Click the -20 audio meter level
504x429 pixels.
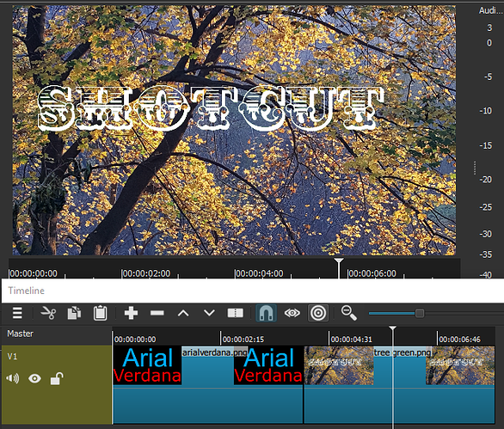(486, 180)
